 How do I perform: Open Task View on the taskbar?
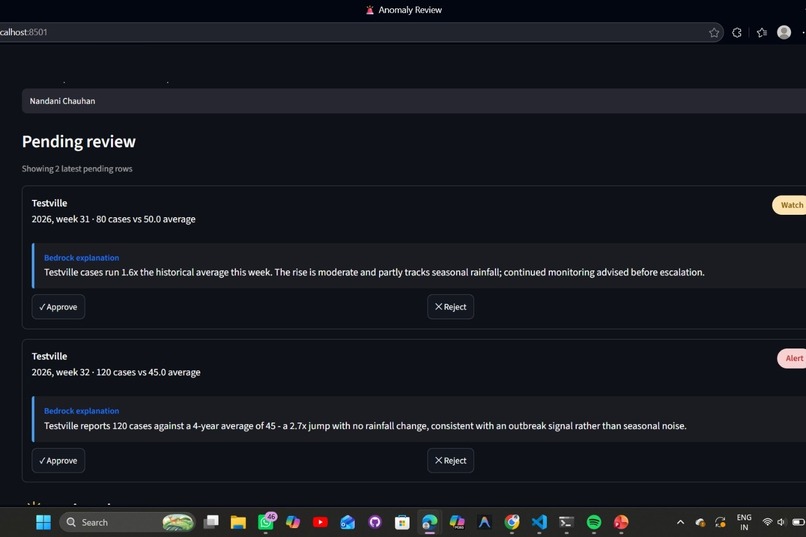click(211, 522)
